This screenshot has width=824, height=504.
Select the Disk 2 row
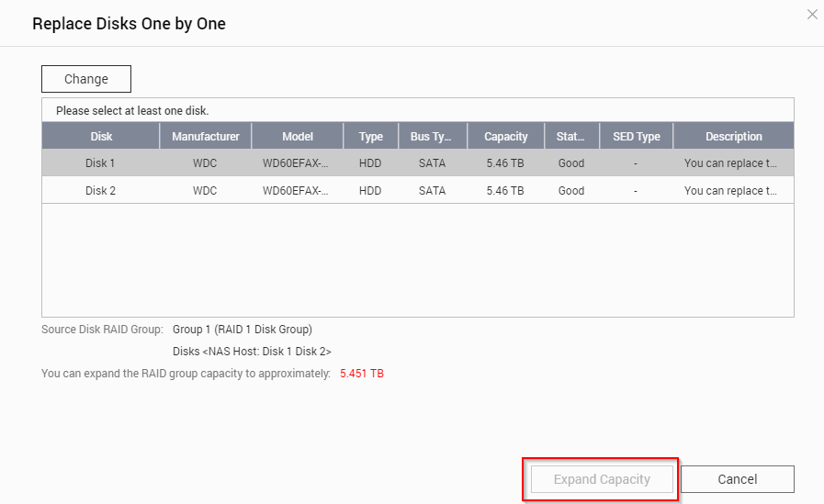pos(100,191)
